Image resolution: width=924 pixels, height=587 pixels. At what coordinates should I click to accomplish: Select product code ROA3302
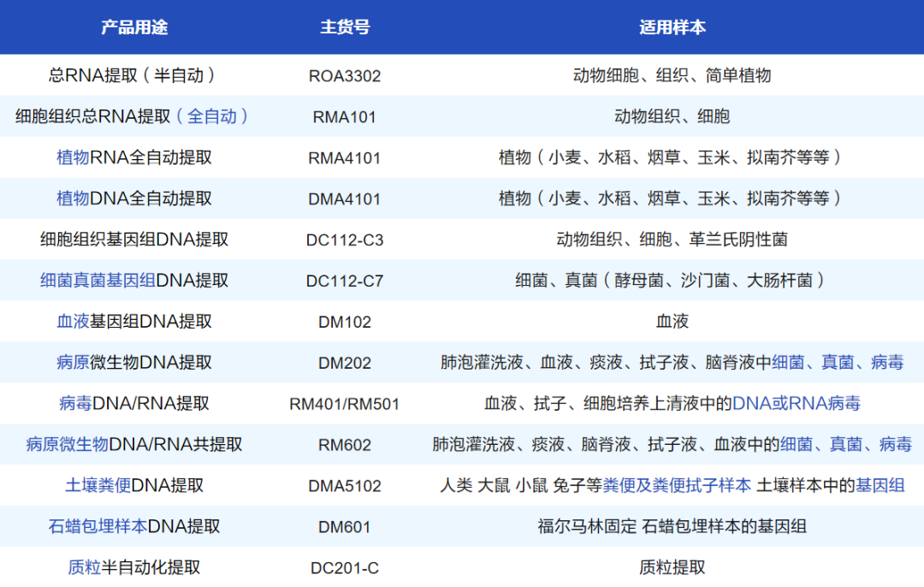coord(345,76)
